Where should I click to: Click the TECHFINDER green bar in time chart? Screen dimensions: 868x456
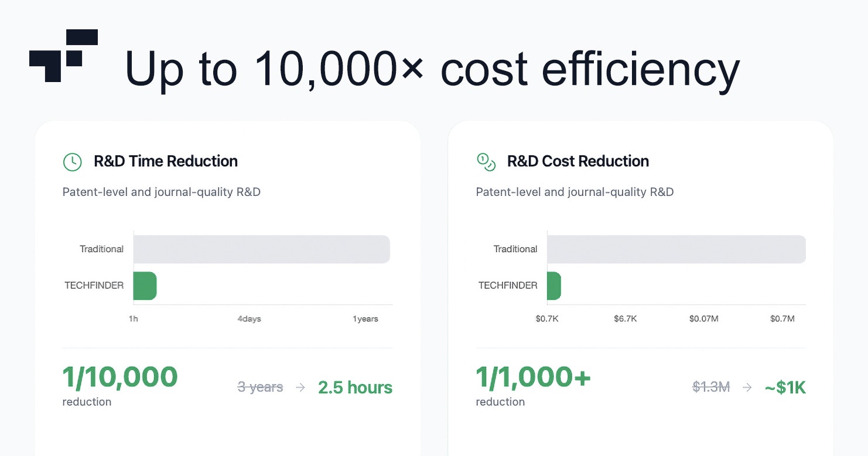[145, 286]
